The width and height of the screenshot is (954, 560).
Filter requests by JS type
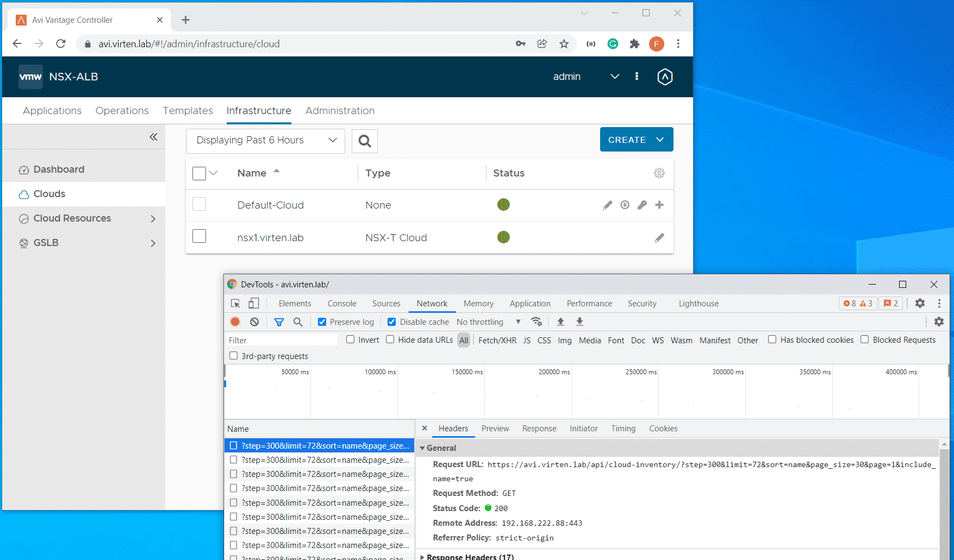click(527, 340)
